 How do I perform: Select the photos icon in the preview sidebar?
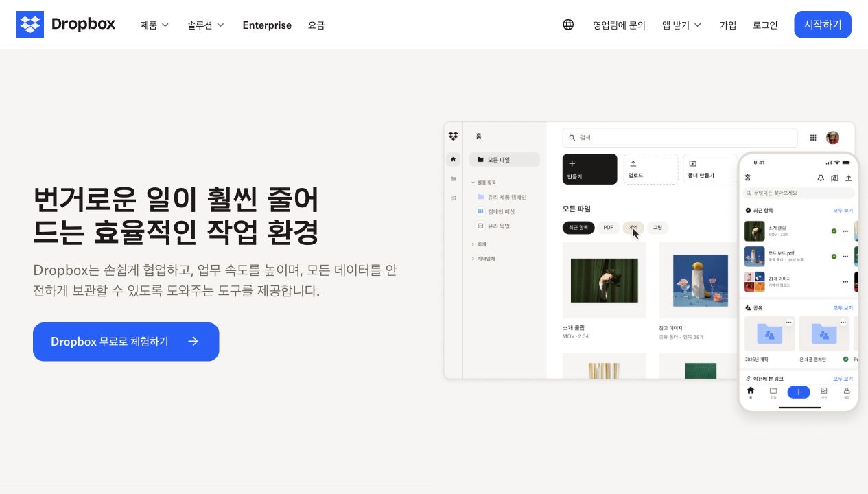pos(453,198)
